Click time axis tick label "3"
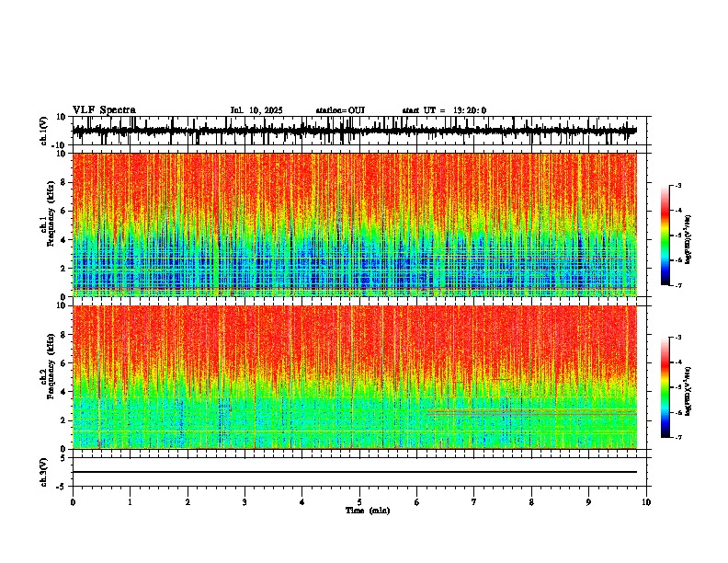Screen dimensions: 728x563 coord(245,502)
